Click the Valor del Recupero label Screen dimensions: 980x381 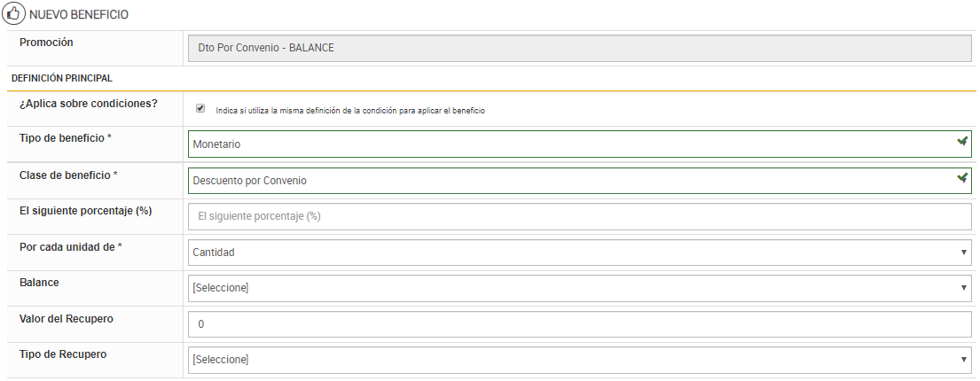(66, 318)
